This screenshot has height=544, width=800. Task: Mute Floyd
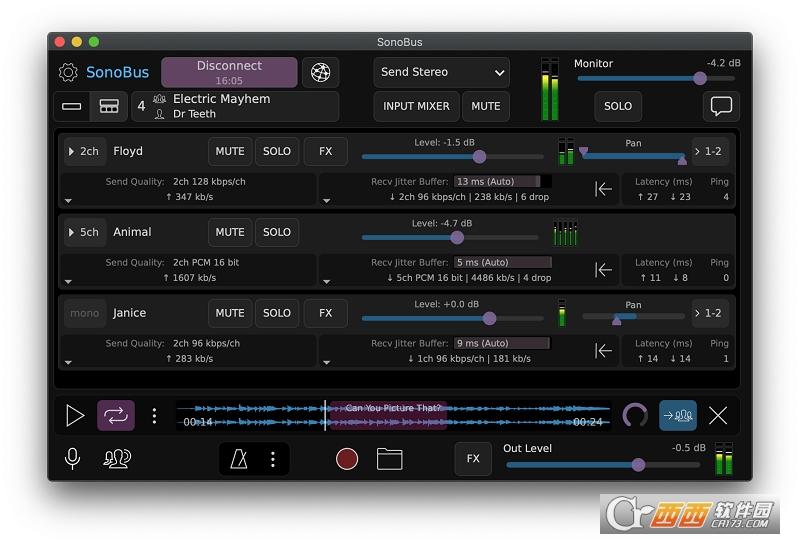click(230, 152)
